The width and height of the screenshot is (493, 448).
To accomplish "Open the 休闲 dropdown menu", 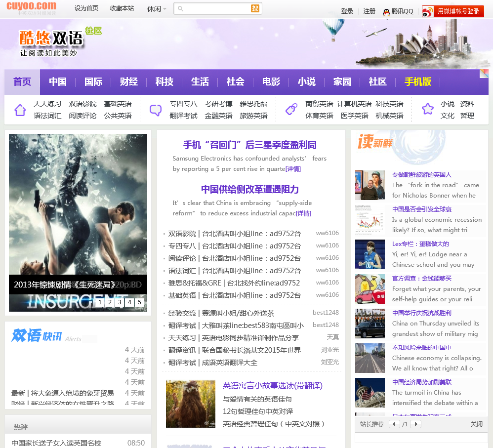I will click(x=157, y=9).
